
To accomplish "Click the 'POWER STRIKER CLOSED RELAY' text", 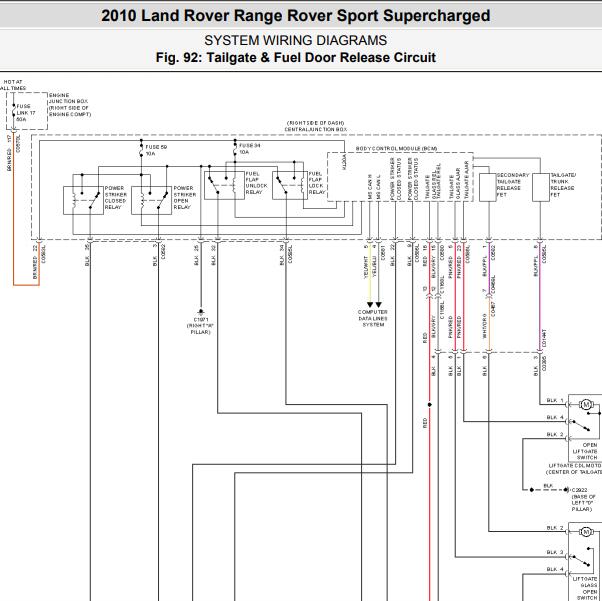I will (116, 197).
